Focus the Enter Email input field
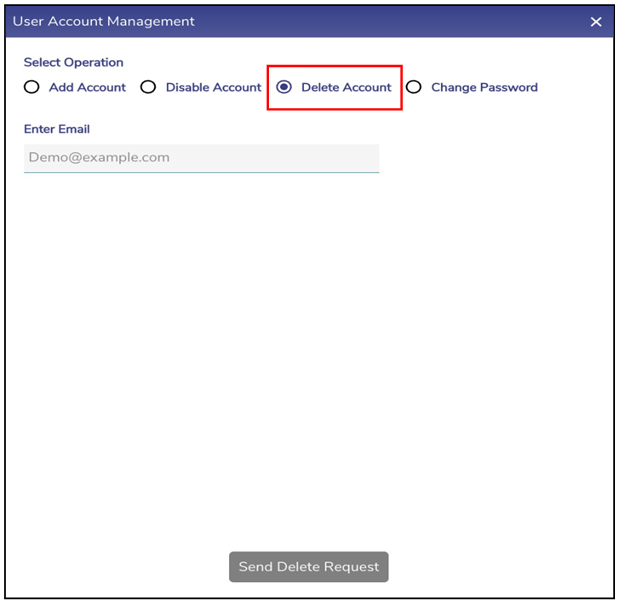This screenshot has height=601, width=618. coord(201,157)
